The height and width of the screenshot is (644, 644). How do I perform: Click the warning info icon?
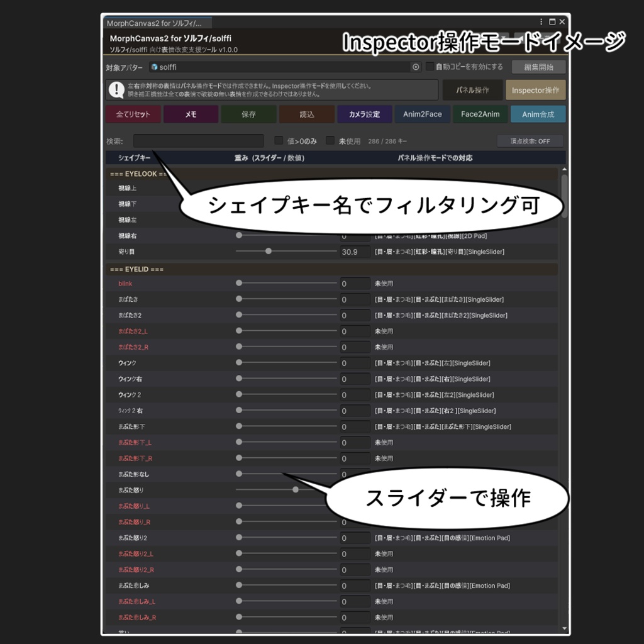116,89
